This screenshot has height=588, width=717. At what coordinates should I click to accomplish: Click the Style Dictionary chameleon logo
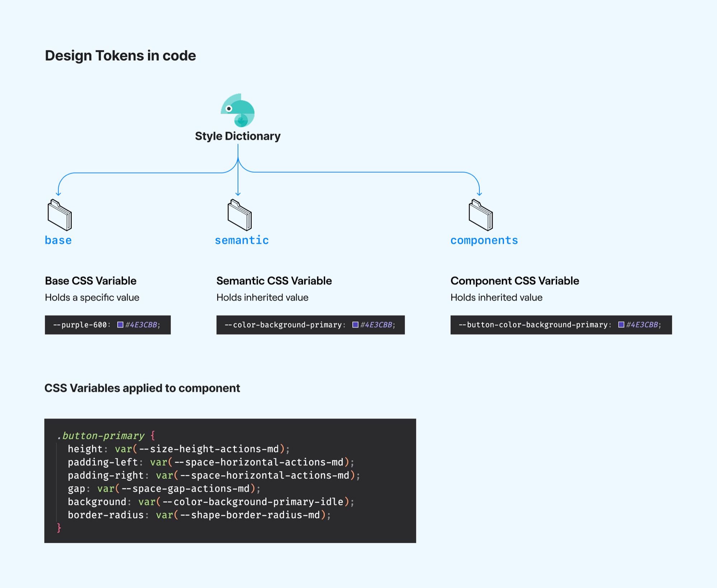click(237, 110)
